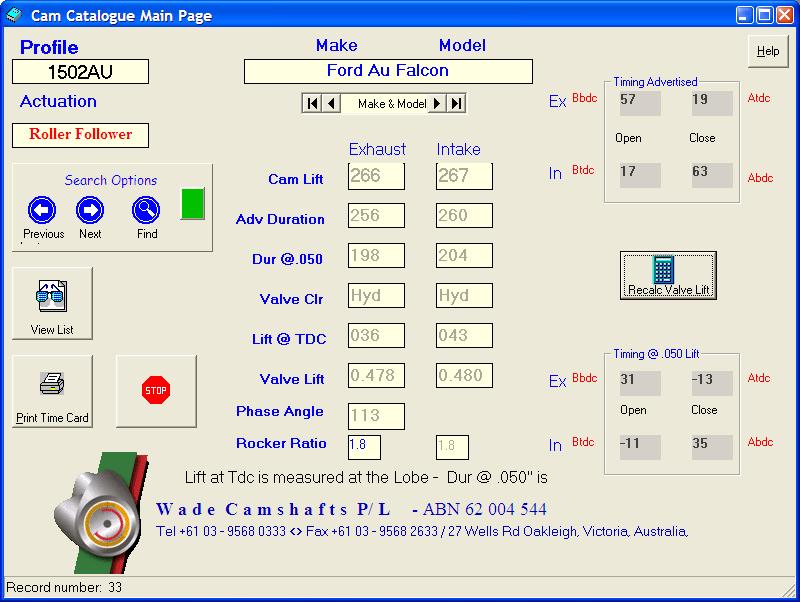
Task: Open Find with the magnifier icon
Action: tap(146, 210)
